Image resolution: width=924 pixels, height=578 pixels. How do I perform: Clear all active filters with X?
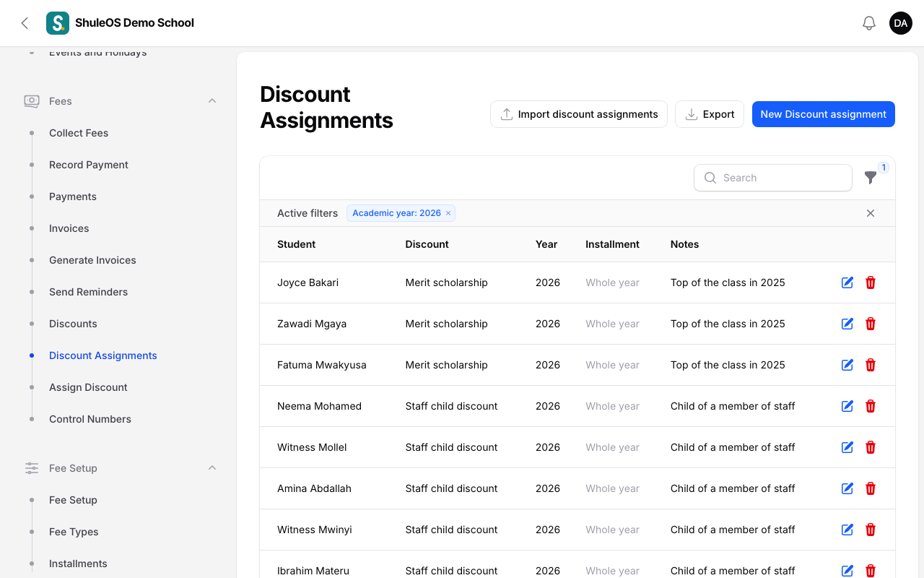(871, 213)
